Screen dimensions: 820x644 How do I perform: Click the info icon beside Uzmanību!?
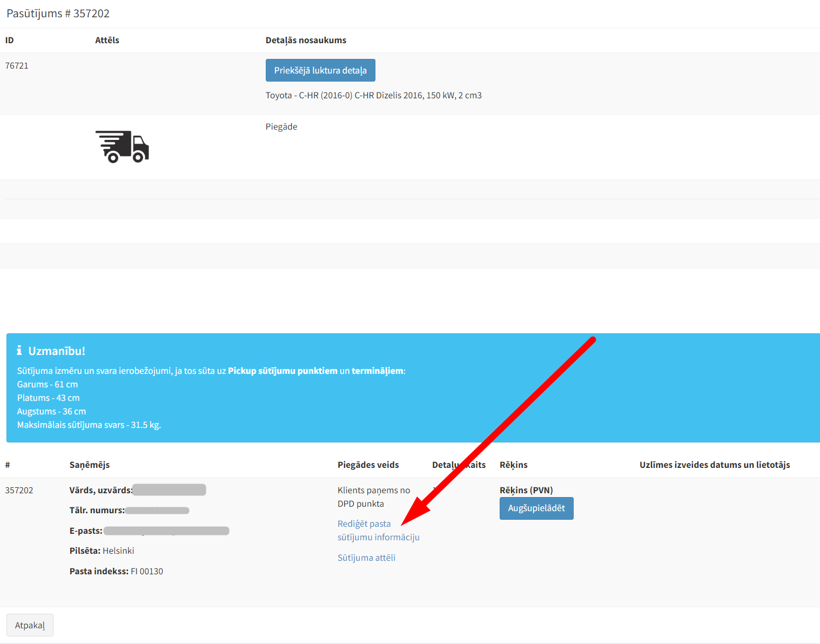point(19,351)
